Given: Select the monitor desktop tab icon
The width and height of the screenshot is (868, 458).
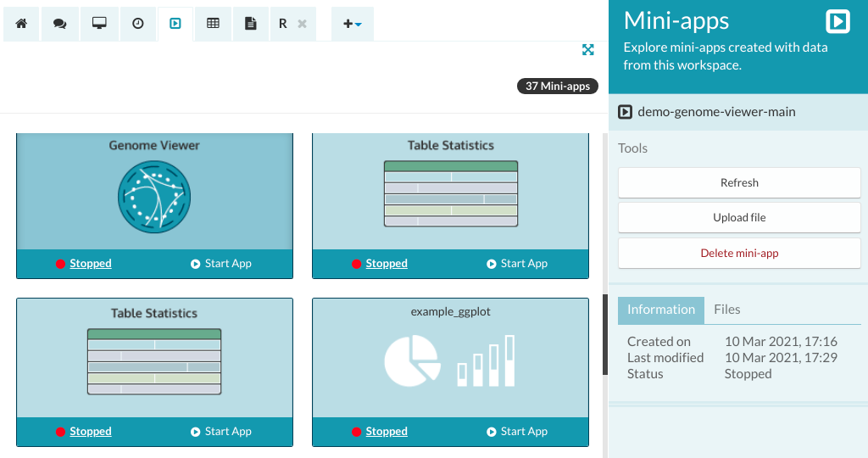Looking at the screenshot, I should [x=99, y=24].
